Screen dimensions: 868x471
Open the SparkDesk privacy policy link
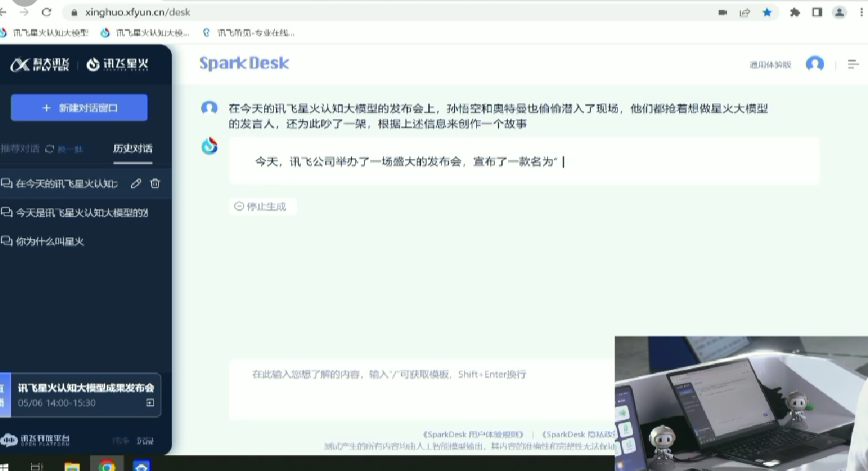(578, 434)
